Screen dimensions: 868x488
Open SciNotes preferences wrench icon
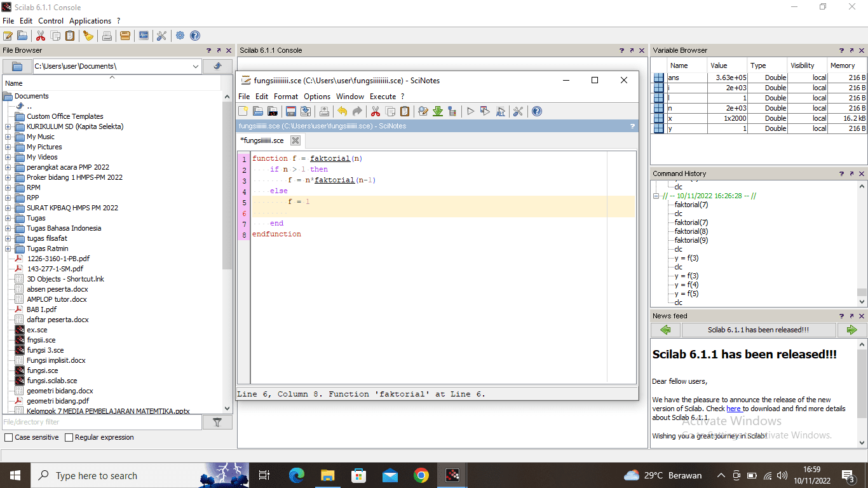click(518, 111)
